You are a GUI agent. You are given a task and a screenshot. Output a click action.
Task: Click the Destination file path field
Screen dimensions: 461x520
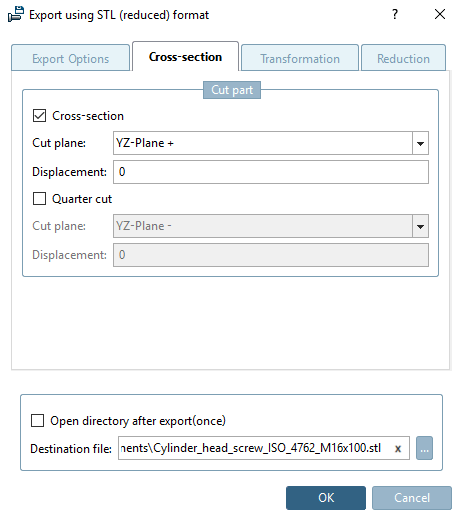click(x=264, y=448)
